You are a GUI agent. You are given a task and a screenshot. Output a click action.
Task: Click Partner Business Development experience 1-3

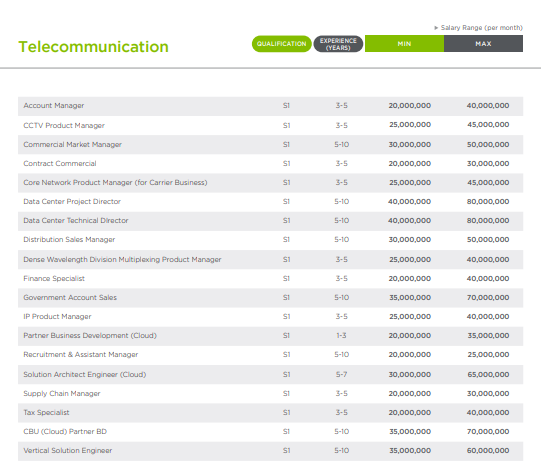341,335
